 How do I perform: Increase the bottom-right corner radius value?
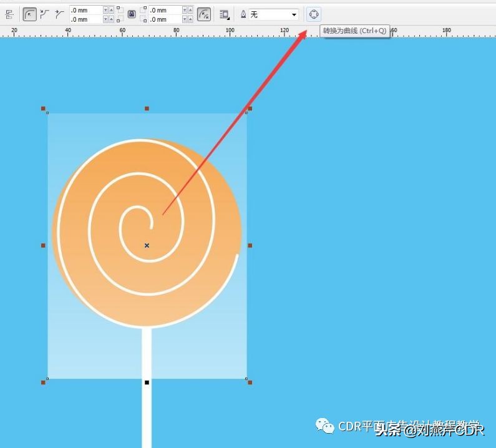click(190, 19)
